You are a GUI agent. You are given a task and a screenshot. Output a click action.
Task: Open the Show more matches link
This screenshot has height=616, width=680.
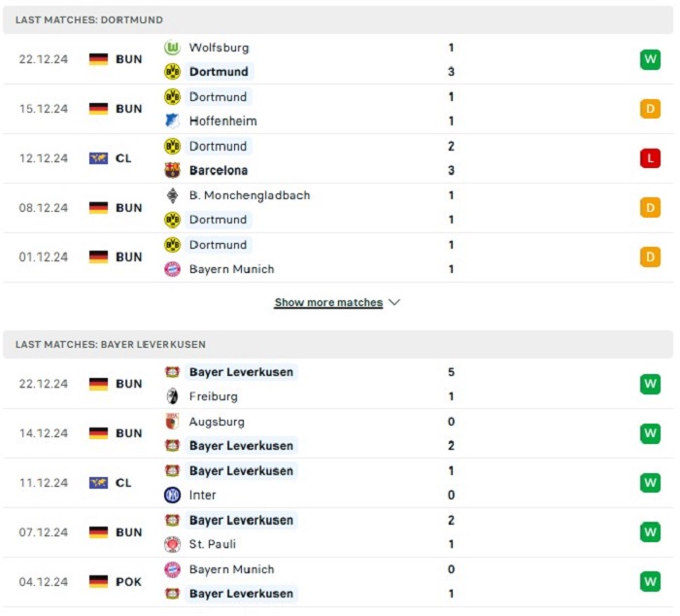[328, 302]
